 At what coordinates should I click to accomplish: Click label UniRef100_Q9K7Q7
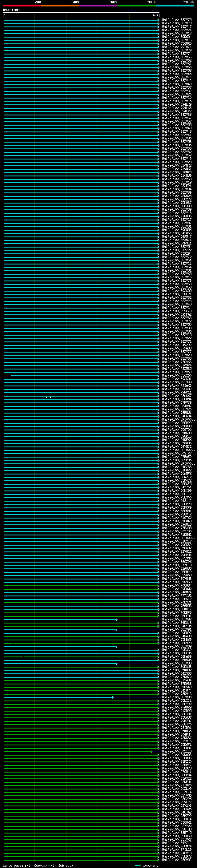(177, 721)
